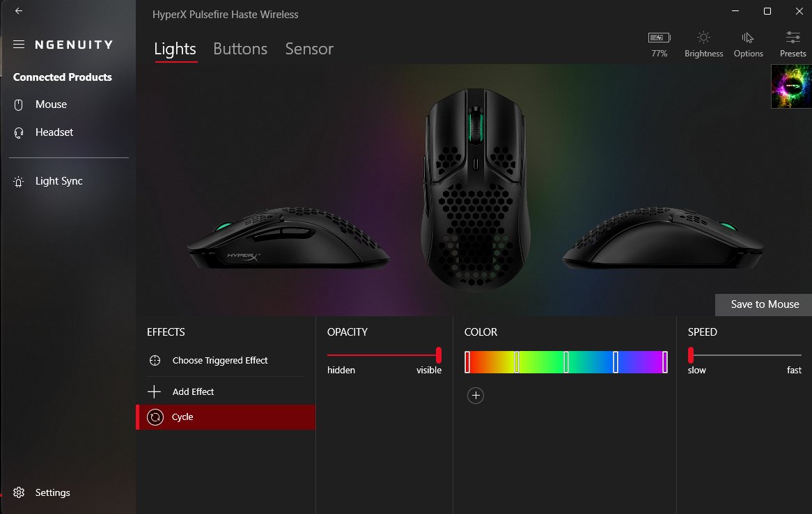Click the back arrow icon
The width and height of the screenshot is (812, 514).
coord(19,11)
